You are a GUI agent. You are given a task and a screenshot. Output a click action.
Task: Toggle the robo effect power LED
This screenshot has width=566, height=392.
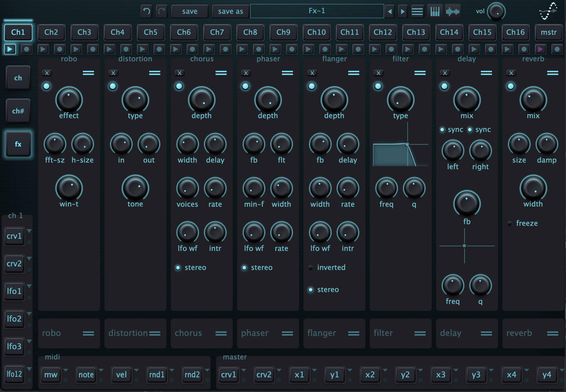pyautogui.click(x=46, y=86)
